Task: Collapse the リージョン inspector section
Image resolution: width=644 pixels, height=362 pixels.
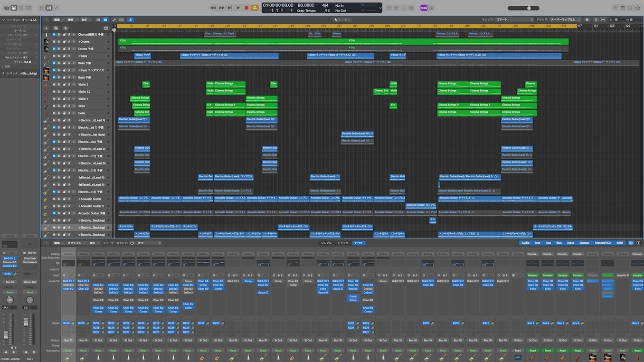Action: point(3,20)
